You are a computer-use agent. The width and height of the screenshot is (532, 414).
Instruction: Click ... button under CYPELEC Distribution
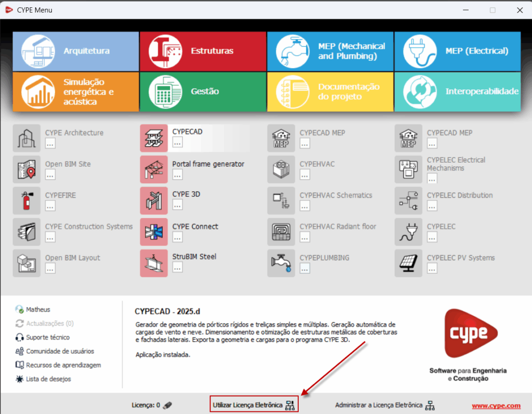point(432,206)
